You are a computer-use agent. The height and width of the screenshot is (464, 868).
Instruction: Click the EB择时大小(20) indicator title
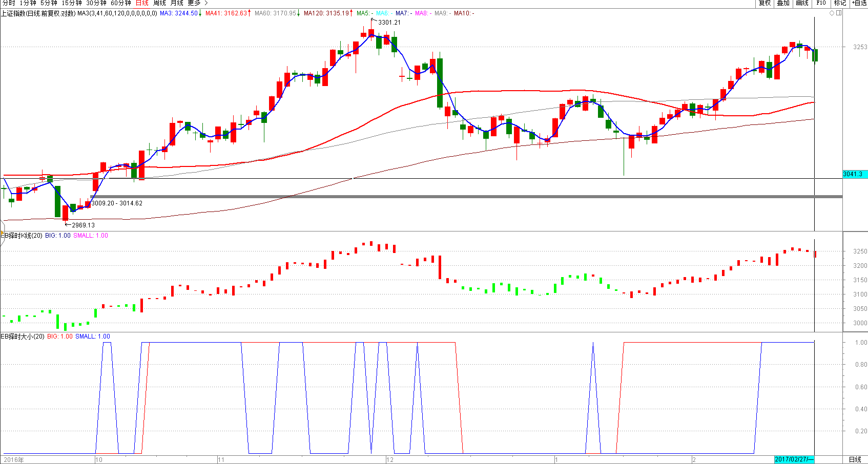pyautogui.click(x=23, y=336)
